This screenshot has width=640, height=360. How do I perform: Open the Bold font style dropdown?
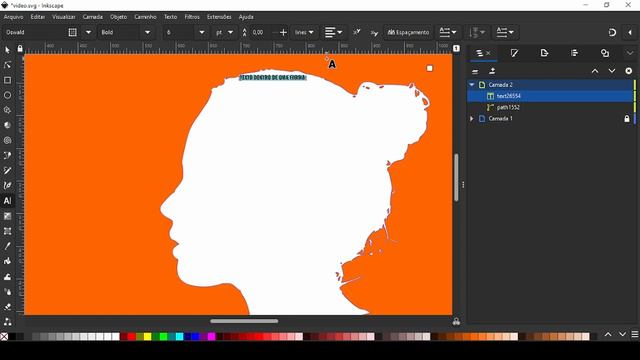point(147,32)
